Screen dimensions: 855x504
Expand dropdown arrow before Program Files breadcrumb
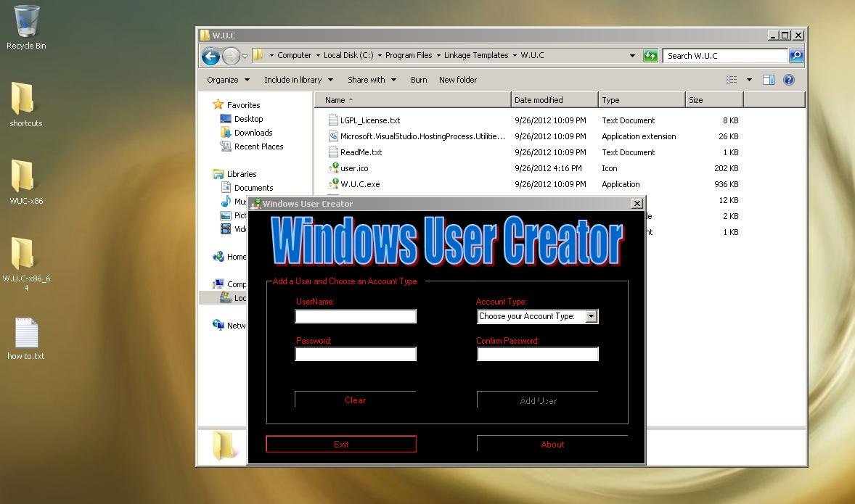380,56
